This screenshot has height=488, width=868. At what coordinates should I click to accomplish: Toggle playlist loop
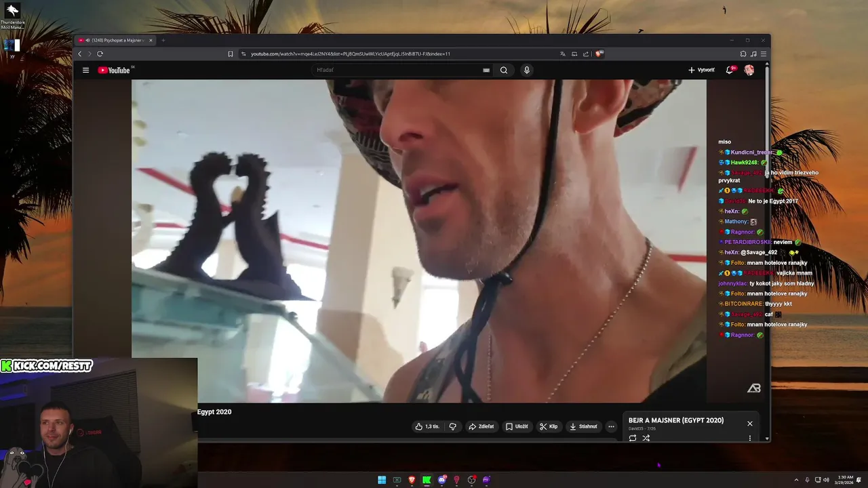633,438
